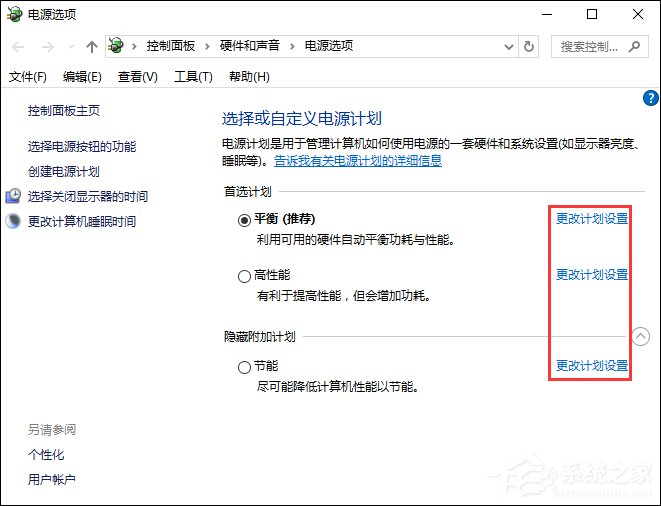Click 更改计划设置 for 高性能 plan
661x506 pixels.
[x=592, y=275]
